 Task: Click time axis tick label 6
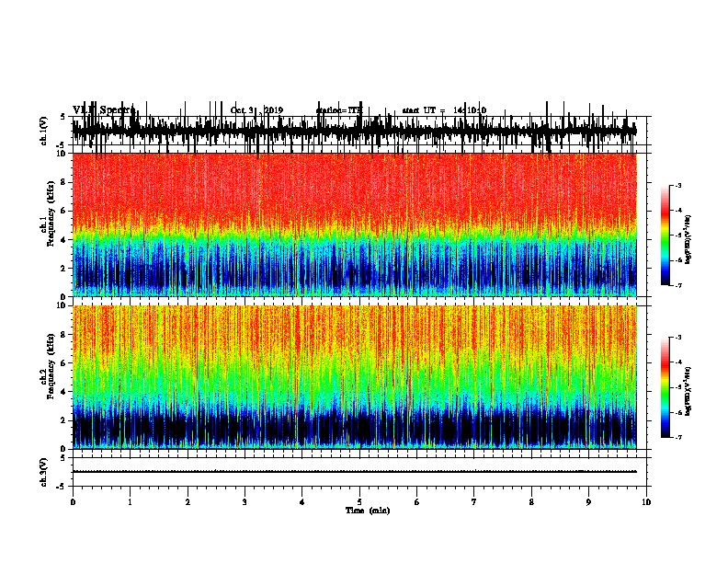(417, 502)
